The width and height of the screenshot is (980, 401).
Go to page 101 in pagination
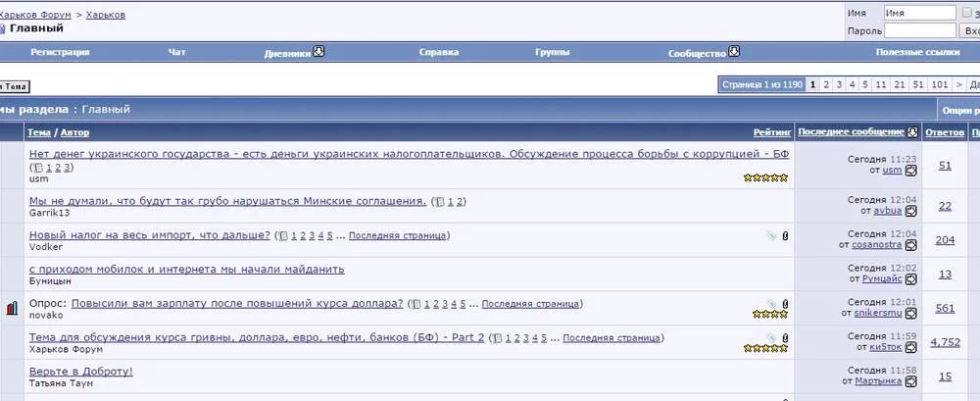tap(940, 84)
